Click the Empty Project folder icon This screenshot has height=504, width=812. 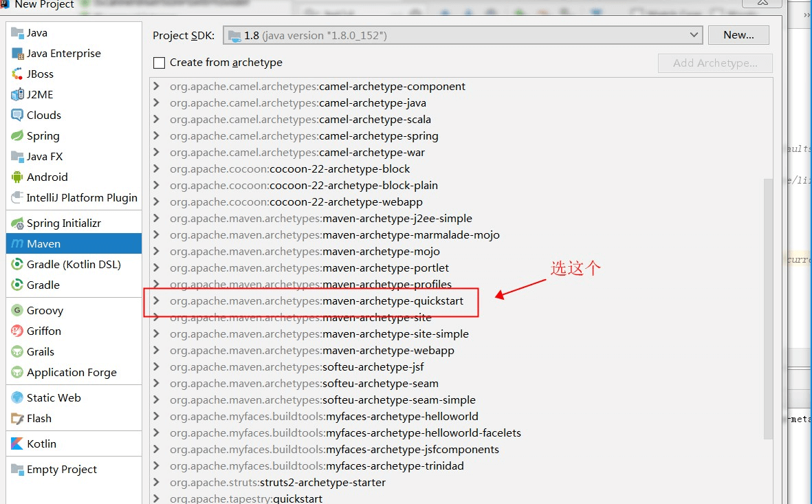pyautogui.click(x=17, y=470)
